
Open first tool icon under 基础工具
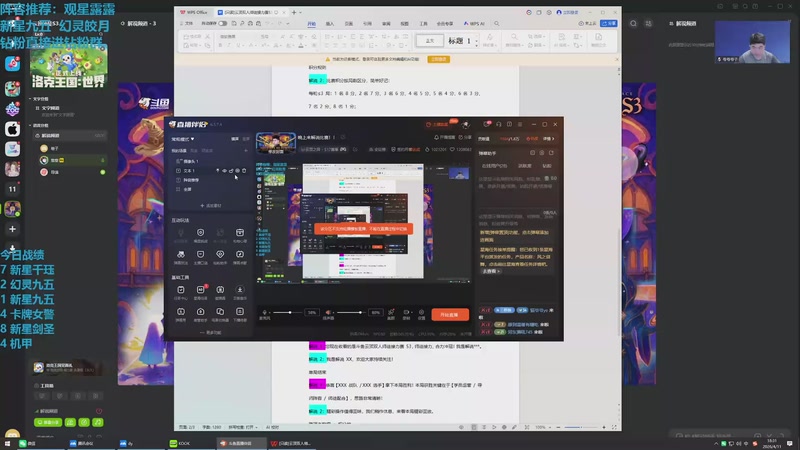181,290
